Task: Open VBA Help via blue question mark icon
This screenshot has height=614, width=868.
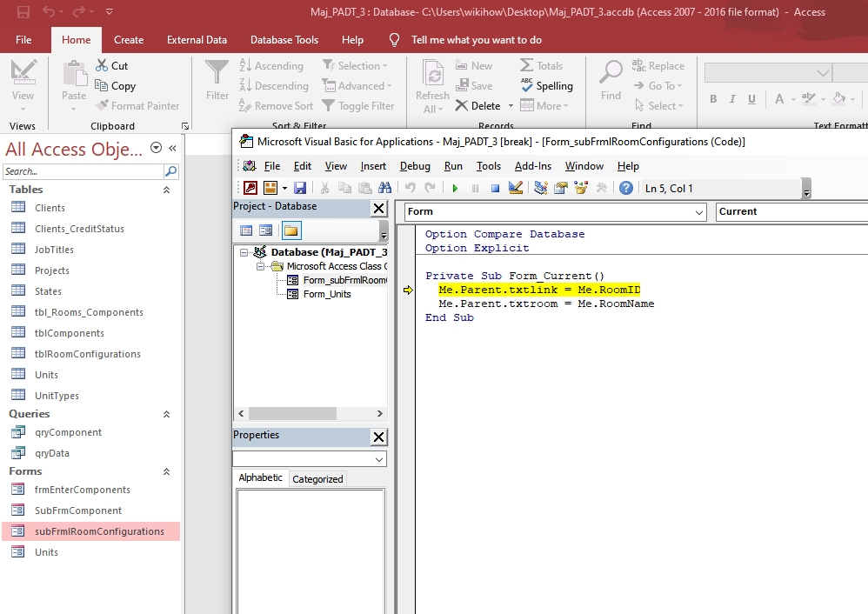Action: [626, 188]
